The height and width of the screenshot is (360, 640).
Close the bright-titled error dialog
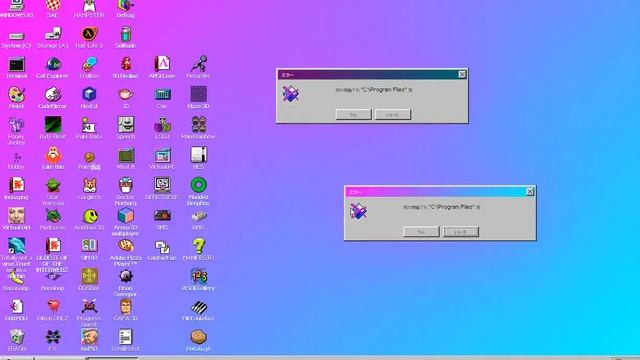click(x=530, y=191)
